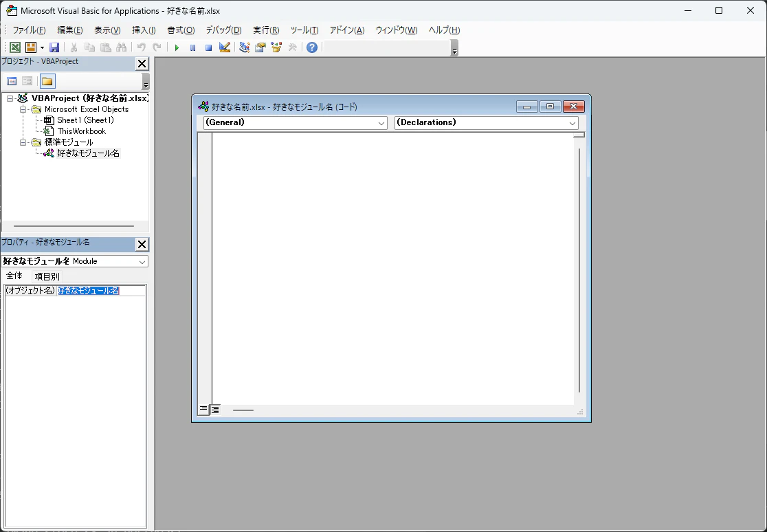Open アドイン(A) menu
Image resolution: width=767 pixels, height=532 pixels.
coord(347,30)
